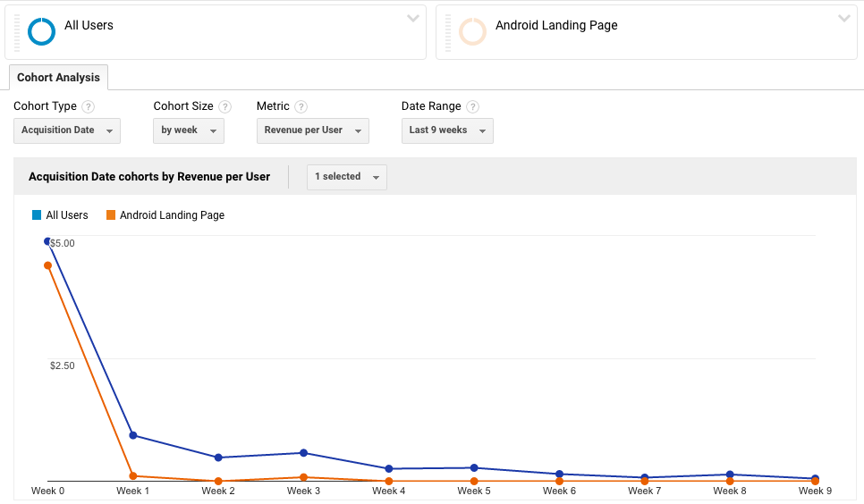Click the $5.00 y-axis label
864x504 pixels.
click(x=63, y=243)
